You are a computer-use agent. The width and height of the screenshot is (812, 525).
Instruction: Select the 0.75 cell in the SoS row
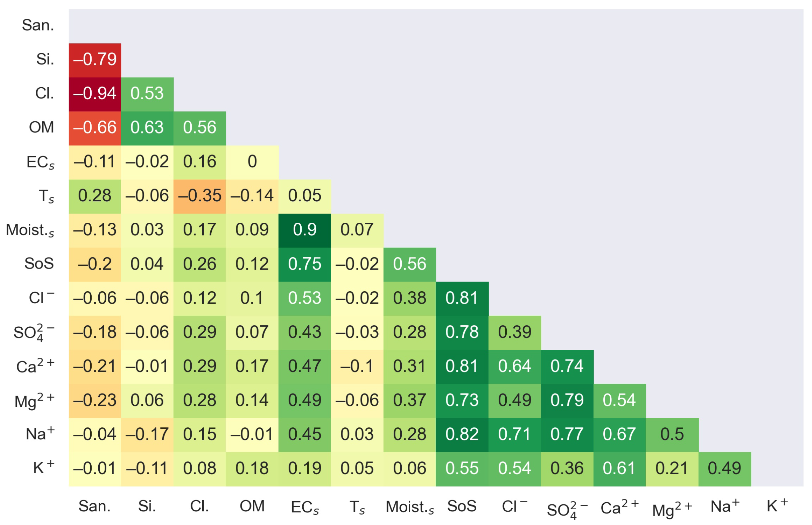click(x=304, y=265)
